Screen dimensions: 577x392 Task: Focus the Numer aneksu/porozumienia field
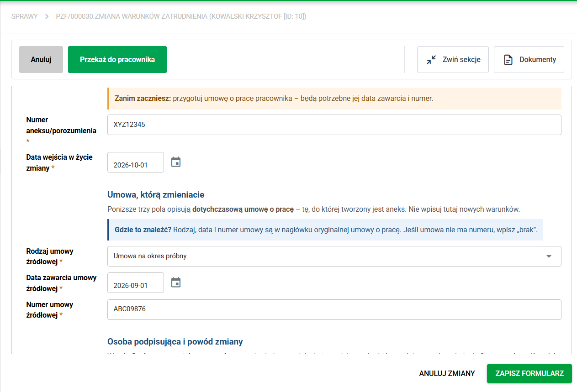pyautogui.click(x=334, y=125)
